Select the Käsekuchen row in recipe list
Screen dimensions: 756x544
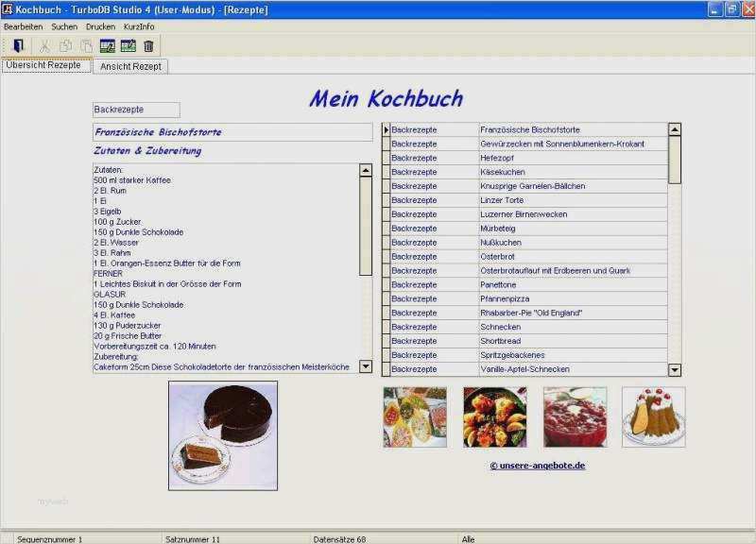pyautogui.click(x=524, y=172)
